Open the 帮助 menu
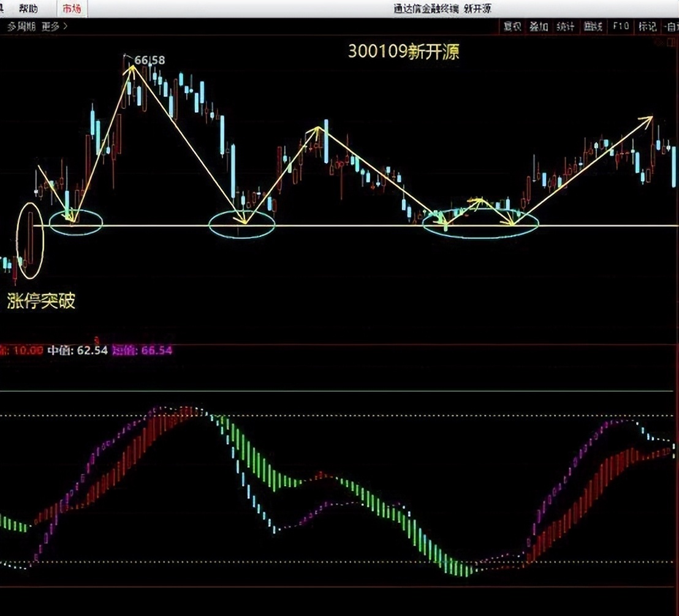The width and height of the screenshot is (679, 616). (x=28, y=8)
